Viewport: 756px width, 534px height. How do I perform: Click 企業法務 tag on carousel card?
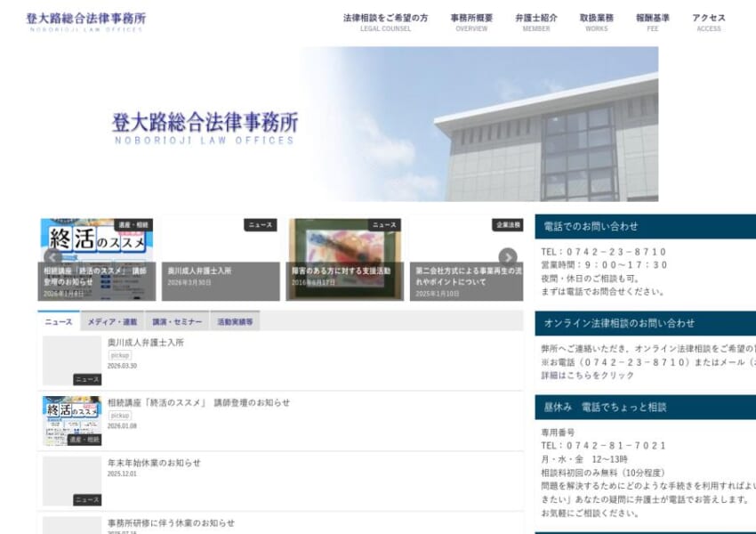tap(508, 225)
